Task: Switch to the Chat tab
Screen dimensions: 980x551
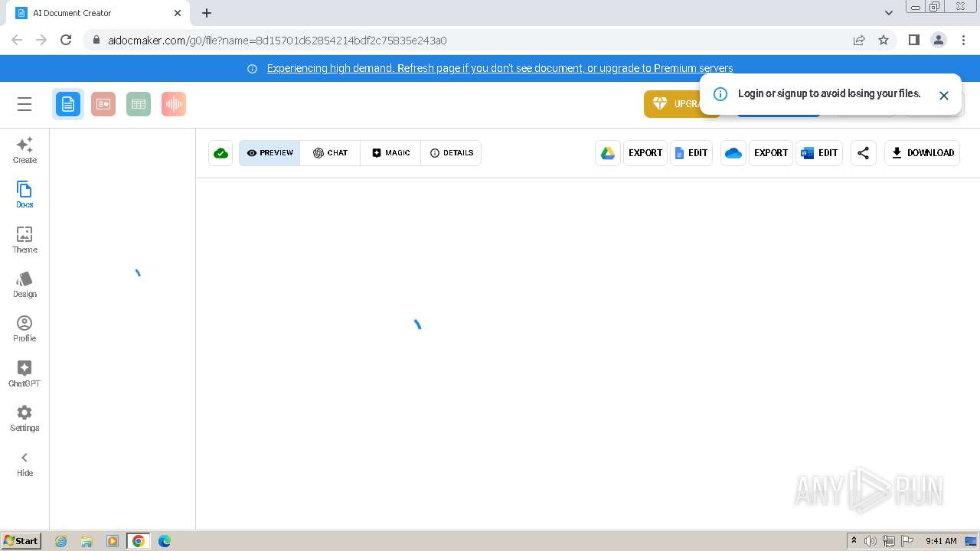Action: point(330,153)
